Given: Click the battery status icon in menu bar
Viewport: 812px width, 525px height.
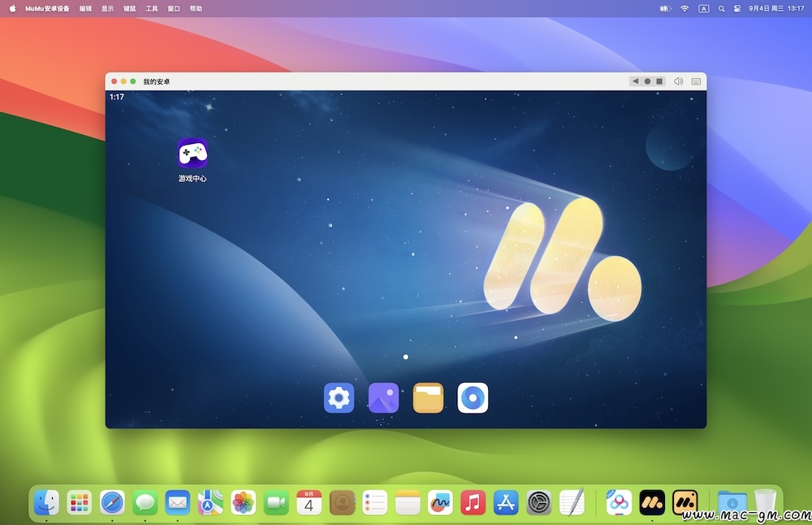Looking at the screenshot, I should tap(666, 9).
